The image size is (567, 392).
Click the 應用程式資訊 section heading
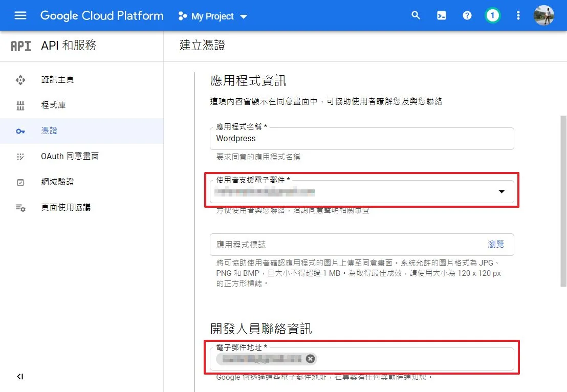click(248, 80)
